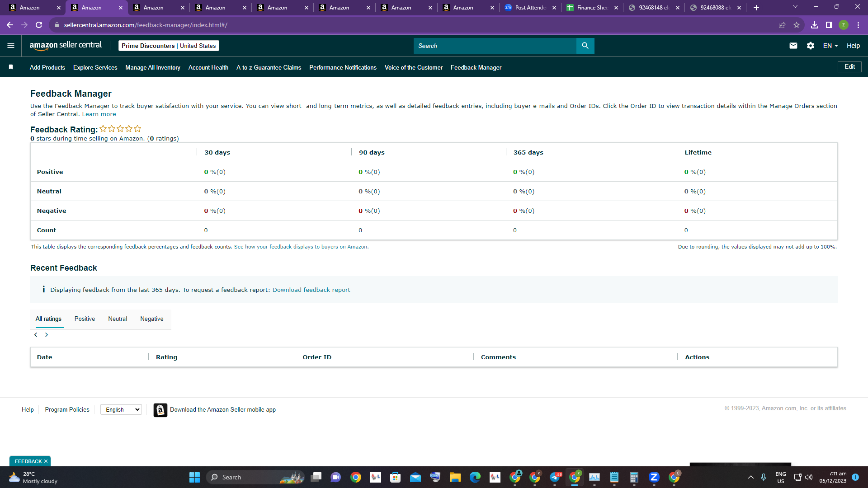Click the Amazon Seller Central logo
Image resolution: width=868 pixels, height=488 pixels.
66,46
